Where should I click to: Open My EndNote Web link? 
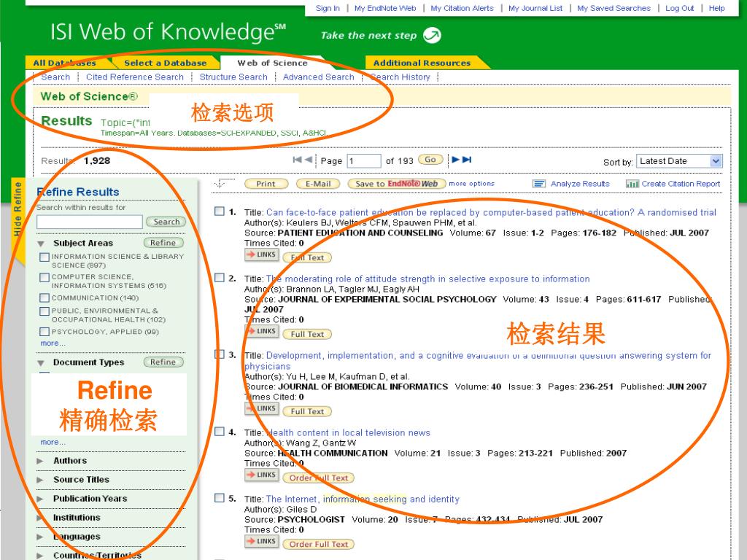[x=385, y=8]
